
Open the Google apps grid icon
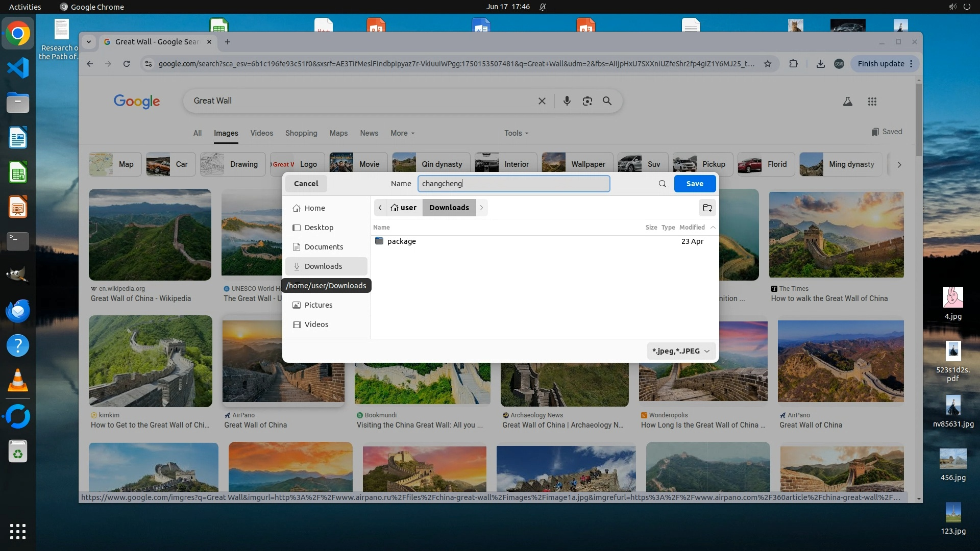[x=872, y=102]
